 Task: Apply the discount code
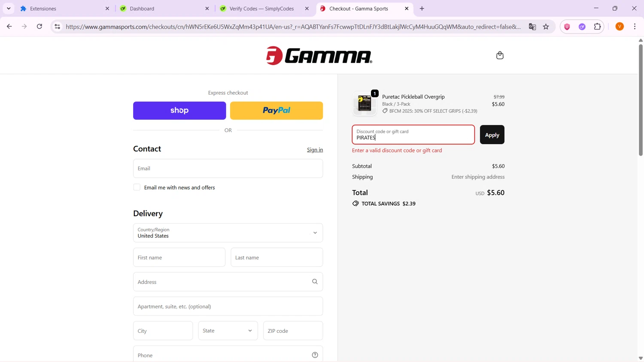click(492, 135)
